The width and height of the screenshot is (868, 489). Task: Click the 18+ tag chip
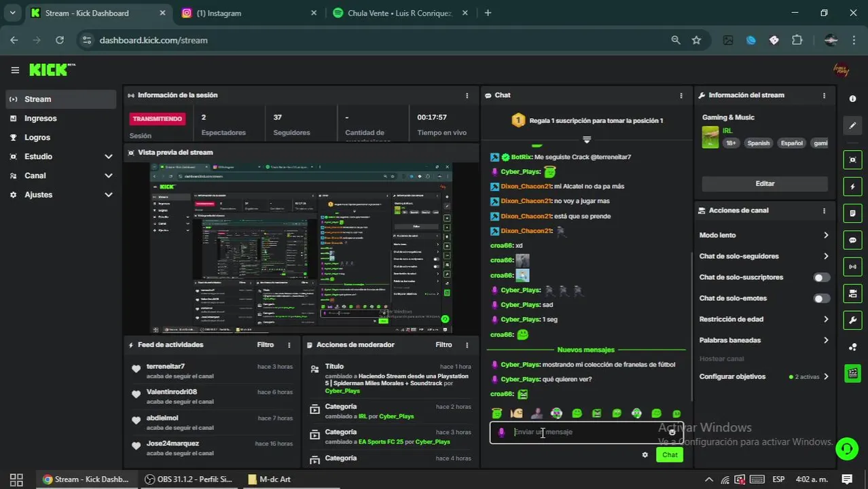pyautogui.click(x=731, y=143)
